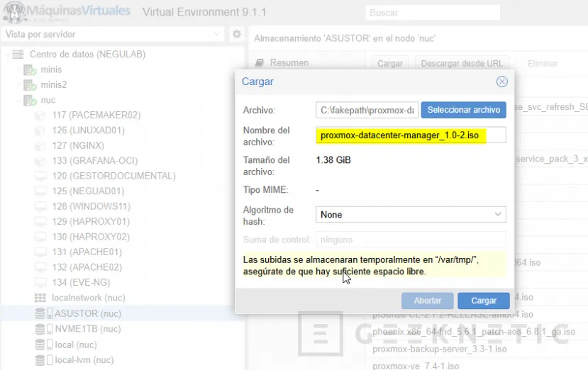This screenshot has width=588, height=370.
Task: Click the VM monitor icon for 134 (EVE-NG)
Action: 40,282
